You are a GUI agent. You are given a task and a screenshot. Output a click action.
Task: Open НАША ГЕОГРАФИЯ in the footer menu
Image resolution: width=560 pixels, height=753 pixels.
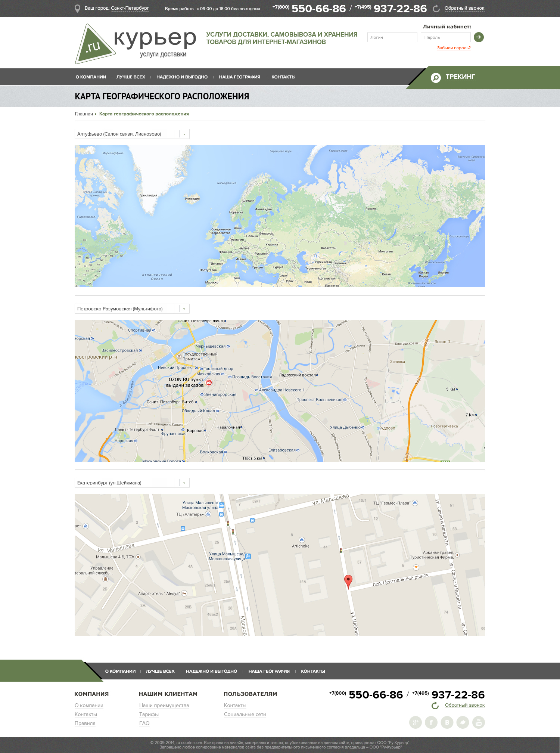269,671
